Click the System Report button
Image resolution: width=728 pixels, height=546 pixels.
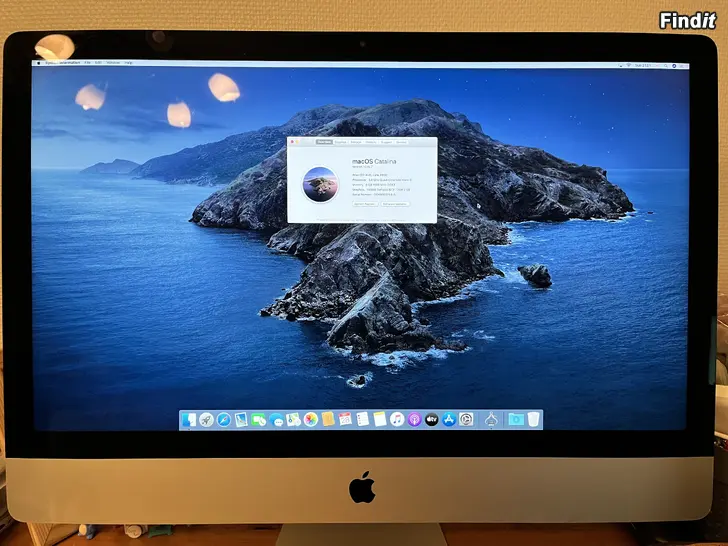point(364,204)
